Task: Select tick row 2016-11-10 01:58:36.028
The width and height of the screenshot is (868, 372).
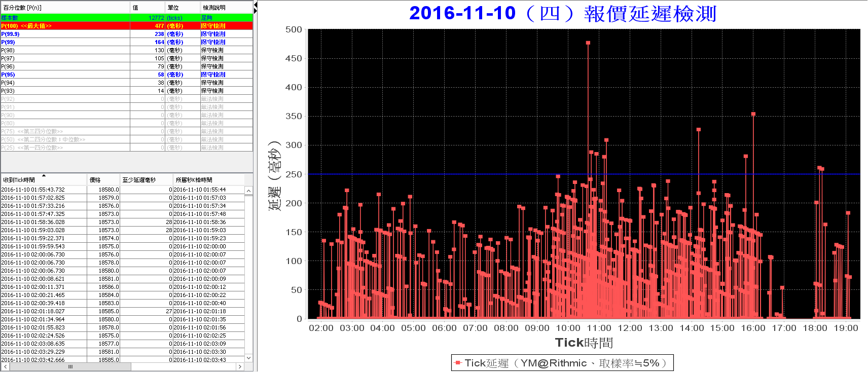Action: (123, 222)
